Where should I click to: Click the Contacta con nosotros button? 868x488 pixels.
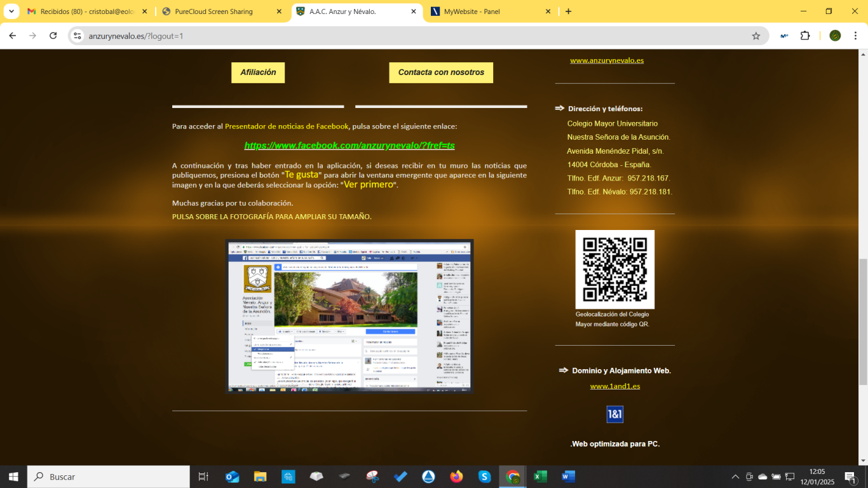click(x=441, y=72)
